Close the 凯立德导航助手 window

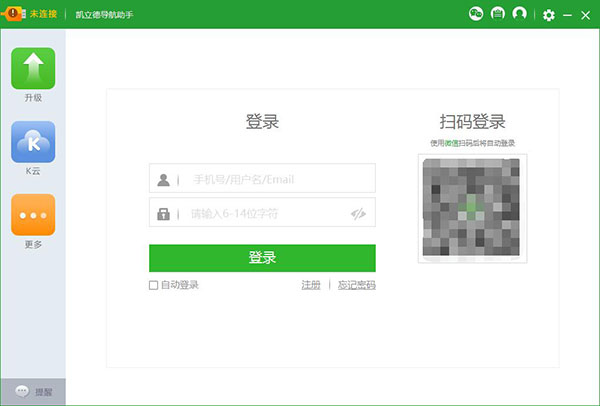(x=585, y=15)
